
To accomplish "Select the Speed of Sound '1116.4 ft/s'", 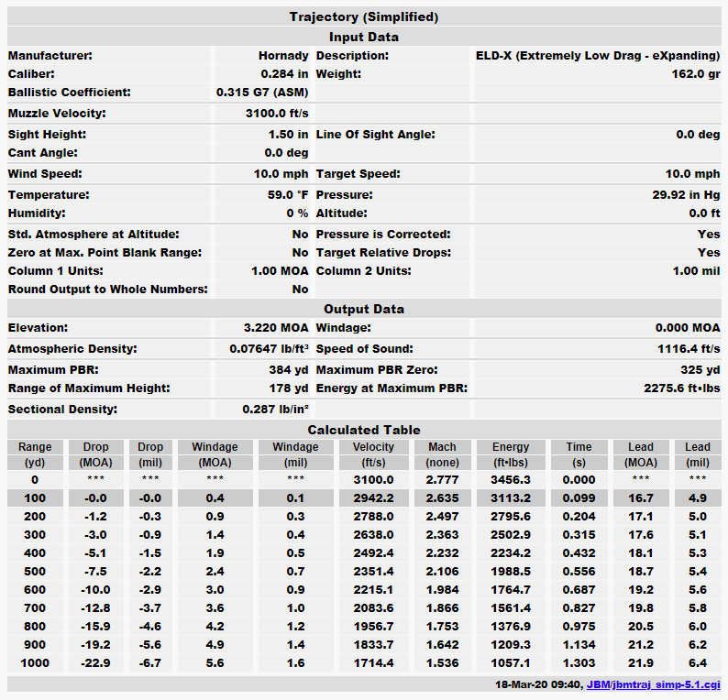I will click(689, 349).
